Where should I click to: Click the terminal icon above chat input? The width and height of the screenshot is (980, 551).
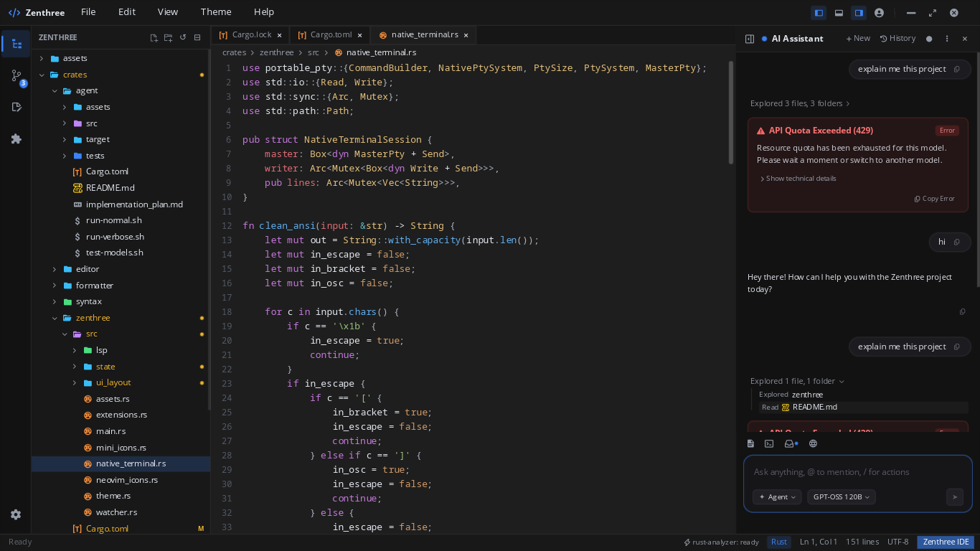769,443
